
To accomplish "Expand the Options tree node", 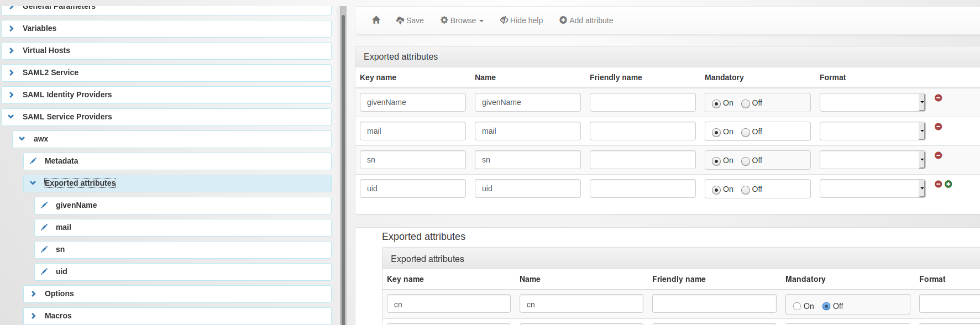I will click(x=33, y=293).
